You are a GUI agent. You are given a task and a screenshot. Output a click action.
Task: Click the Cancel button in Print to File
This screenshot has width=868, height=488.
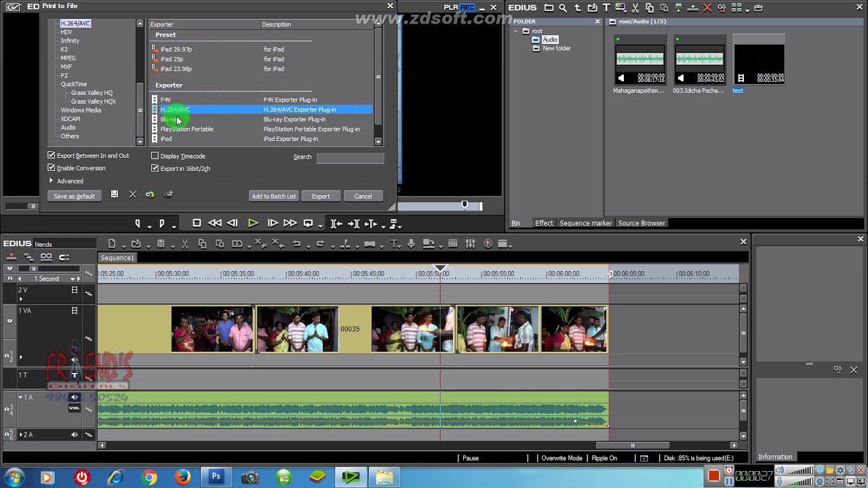(x=363, y=197)
